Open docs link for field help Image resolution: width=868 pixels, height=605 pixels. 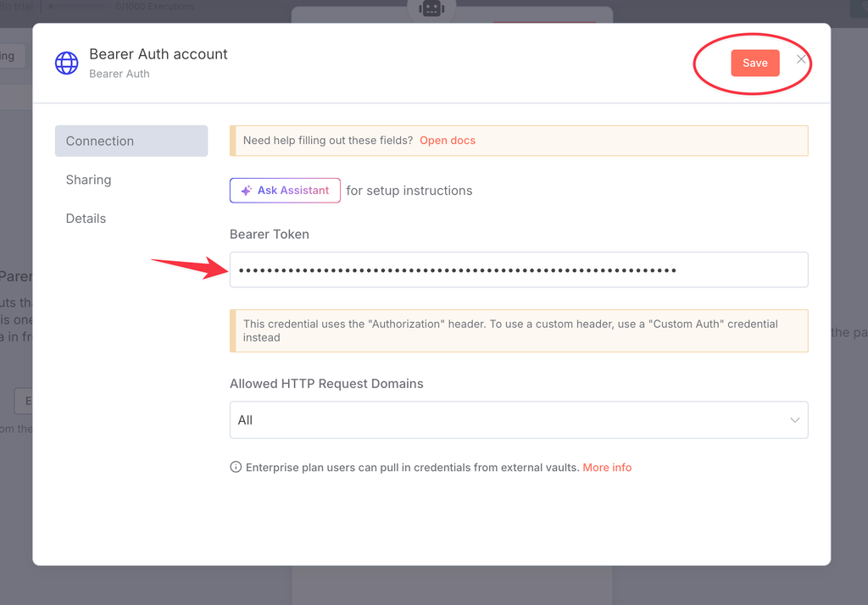[x=448, y=141]
